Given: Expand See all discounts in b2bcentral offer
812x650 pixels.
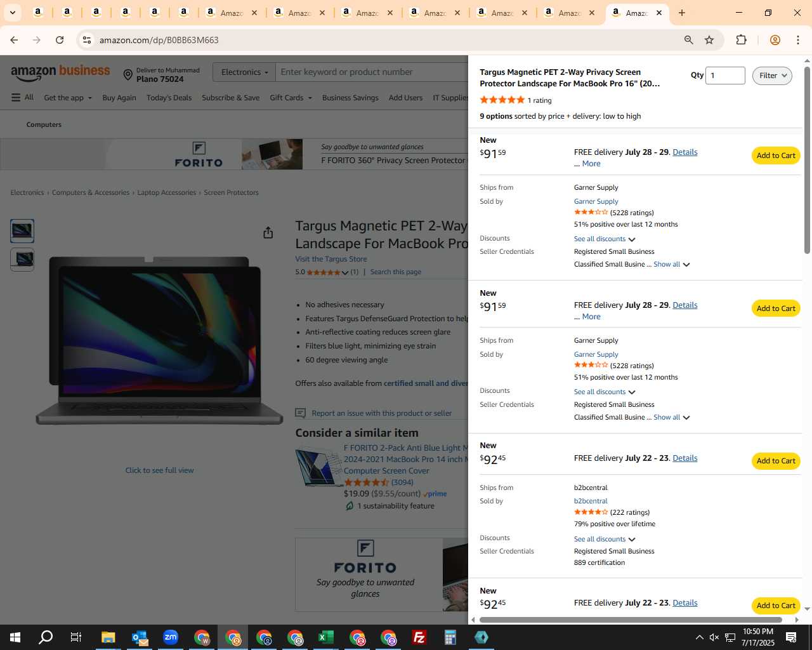Looking at the screenshot, I should pyautogui.click(x=605, y=539).
